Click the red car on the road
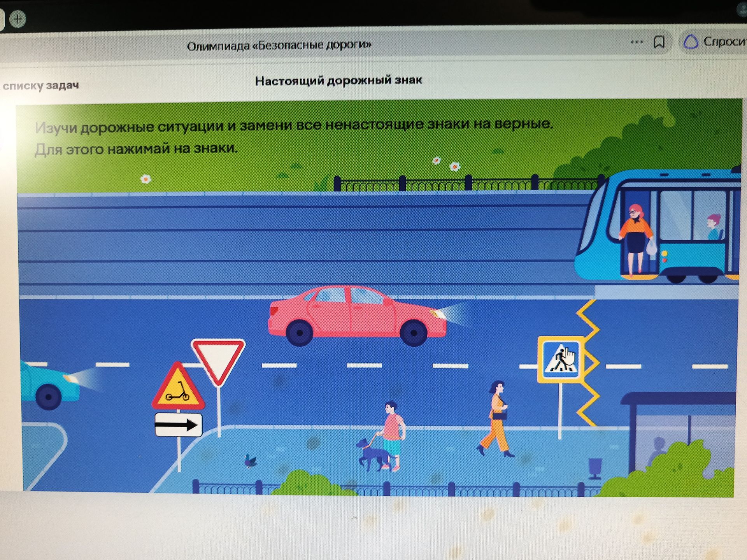The width and height of the screenshot is (747, 560). click(x=357, y=315)
